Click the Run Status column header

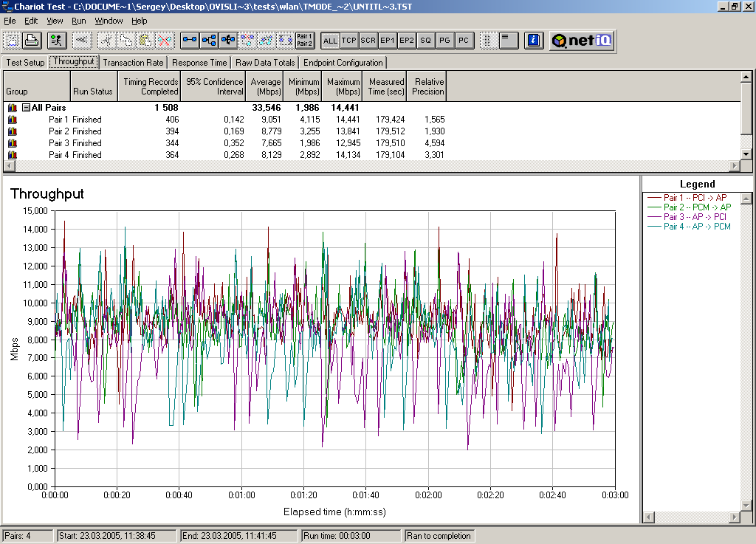point(93,92)
